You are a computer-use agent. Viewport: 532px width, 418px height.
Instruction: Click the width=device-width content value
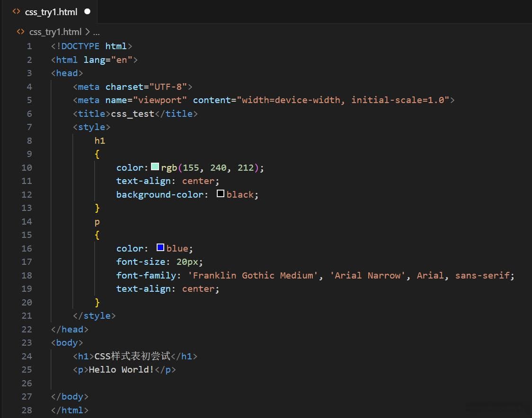291,100
